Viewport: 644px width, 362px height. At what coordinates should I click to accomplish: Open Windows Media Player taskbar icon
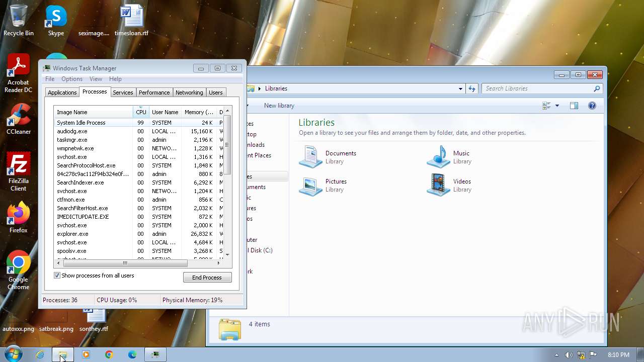[x=86, y=354]
